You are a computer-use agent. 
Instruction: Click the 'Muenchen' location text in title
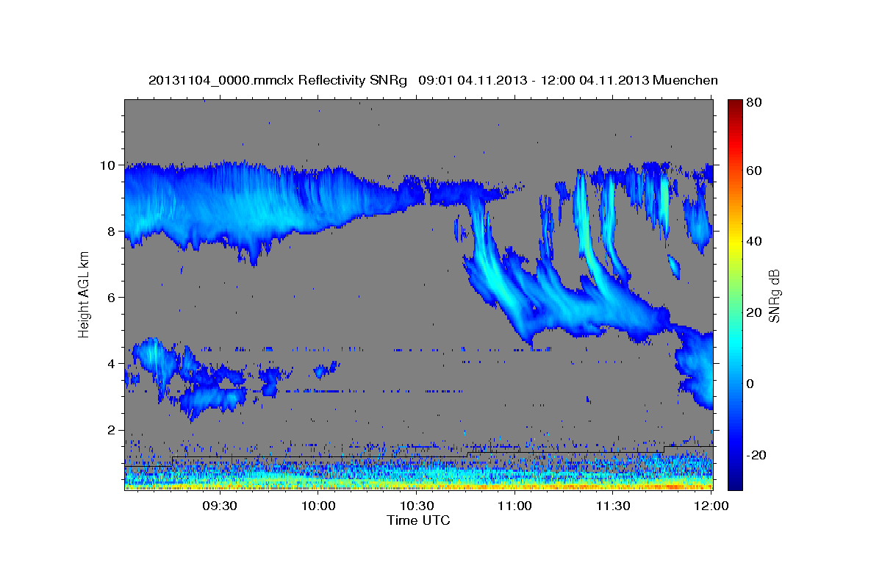[686, 80]
